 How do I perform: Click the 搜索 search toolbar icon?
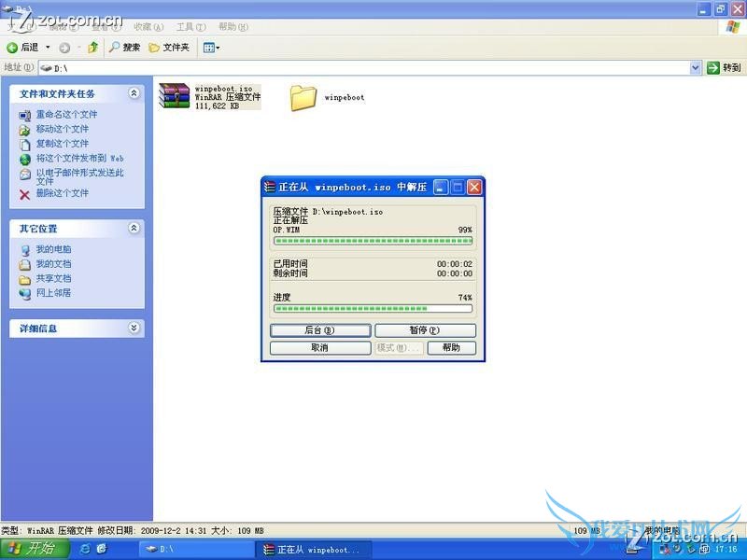115,48
